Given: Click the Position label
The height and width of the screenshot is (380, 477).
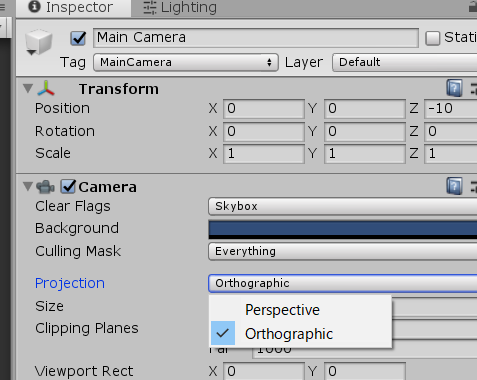Looking at the screenshot, I should coord(62,108).
